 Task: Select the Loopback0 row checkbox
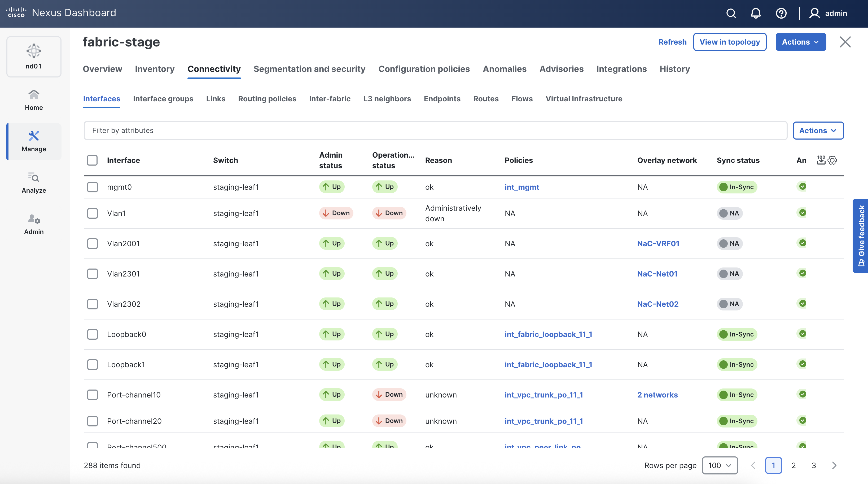(x=92, y=334)
